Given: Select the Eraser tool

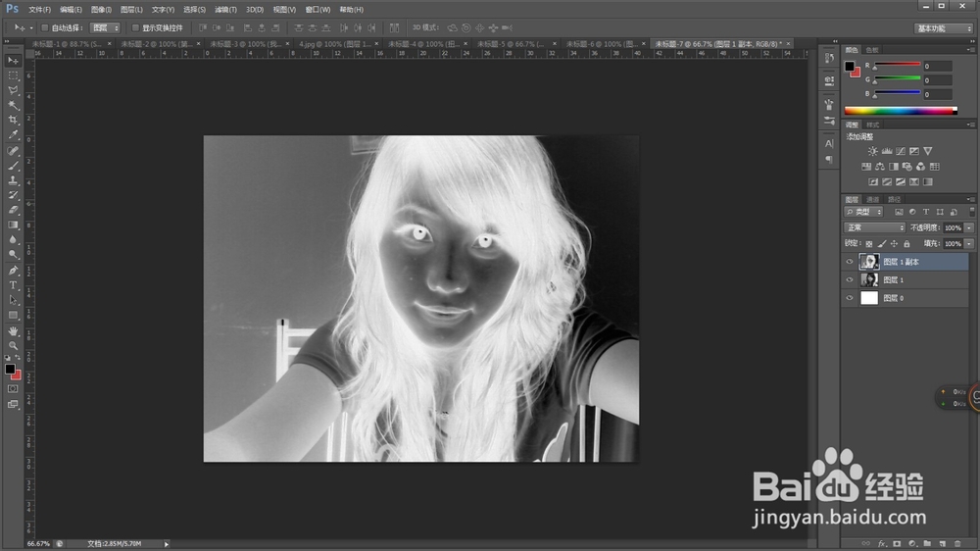Looking at the screenshot, I should [x=13, y=210].
